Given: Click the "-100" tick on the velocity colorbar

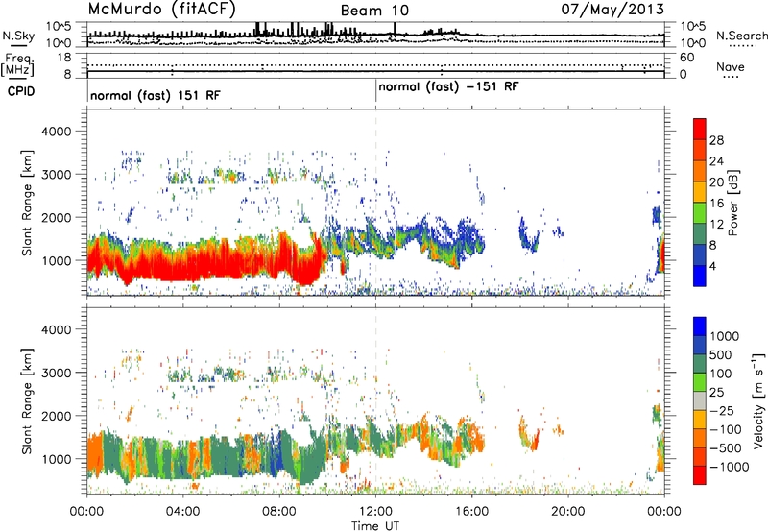Looking at the screenshot, I should (x=726, y=429).
